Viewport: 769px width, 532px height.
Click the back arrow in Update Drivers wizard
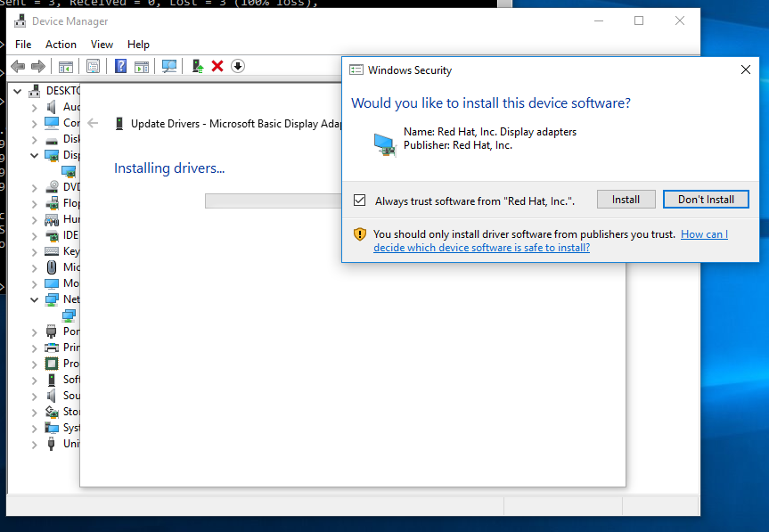pos(93,123)
